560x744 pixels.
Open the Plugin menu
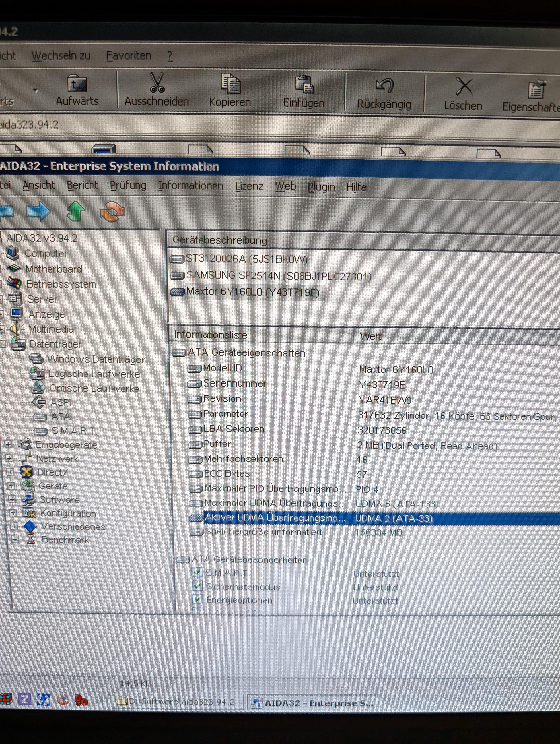pyautogui.click(x=321, y=187)
